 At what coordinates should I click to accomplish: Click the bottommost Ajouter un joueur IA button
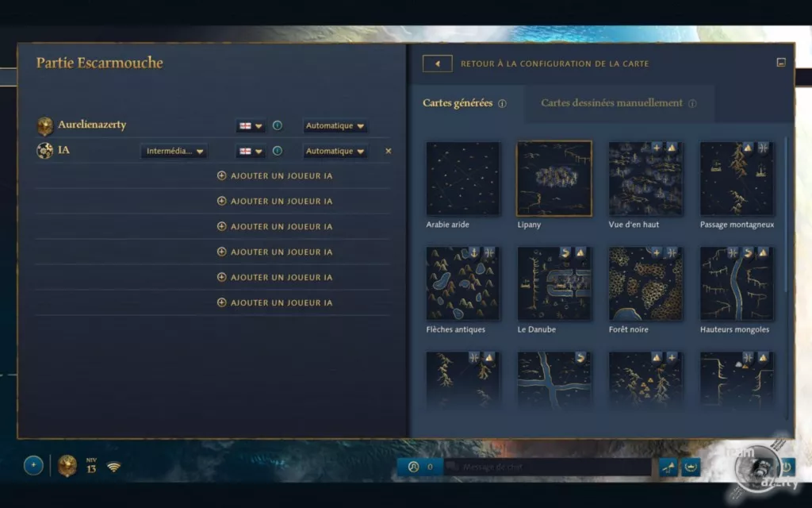(x=274, y=302)
